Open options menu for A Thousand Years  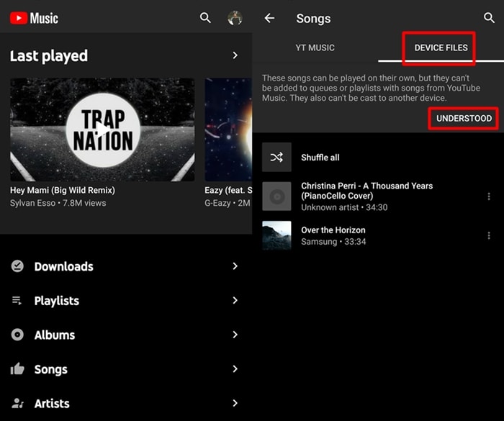489,196
